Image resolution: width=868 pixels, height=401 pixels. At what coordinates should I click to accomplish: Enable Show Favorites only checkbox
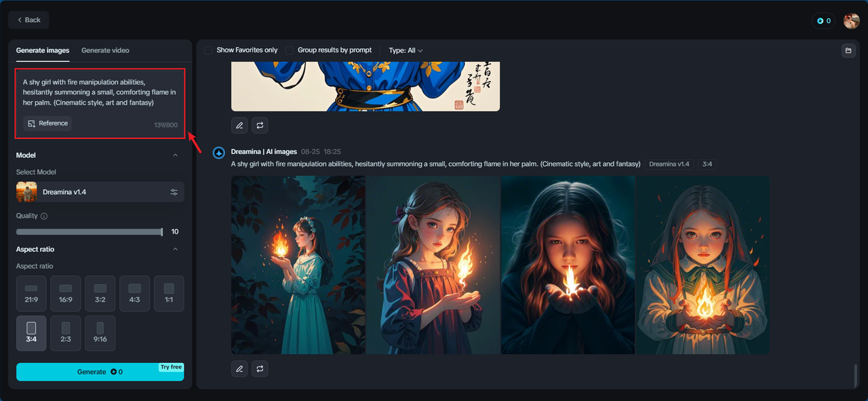coord(209,50)
